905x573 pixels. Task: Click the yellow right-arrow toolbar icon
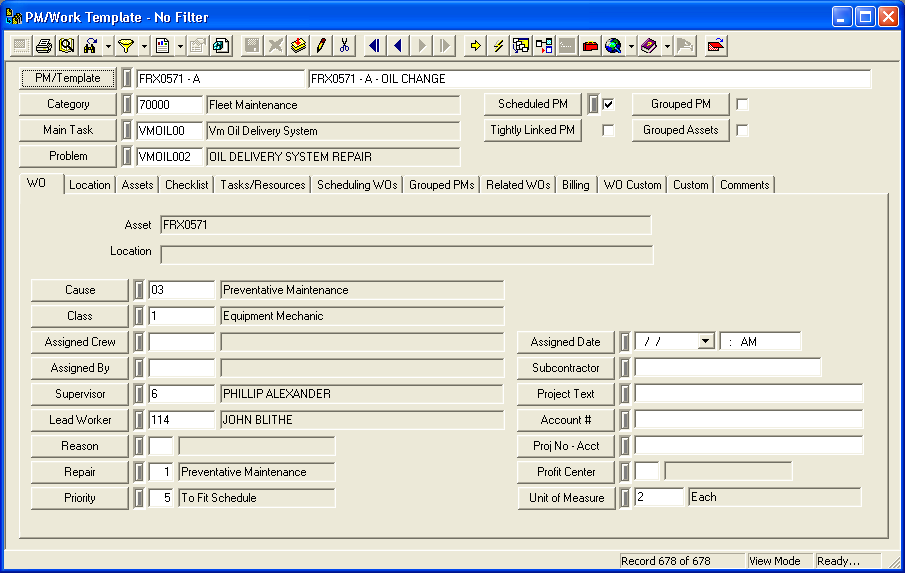pyautogui.click(x=475, y=46)
